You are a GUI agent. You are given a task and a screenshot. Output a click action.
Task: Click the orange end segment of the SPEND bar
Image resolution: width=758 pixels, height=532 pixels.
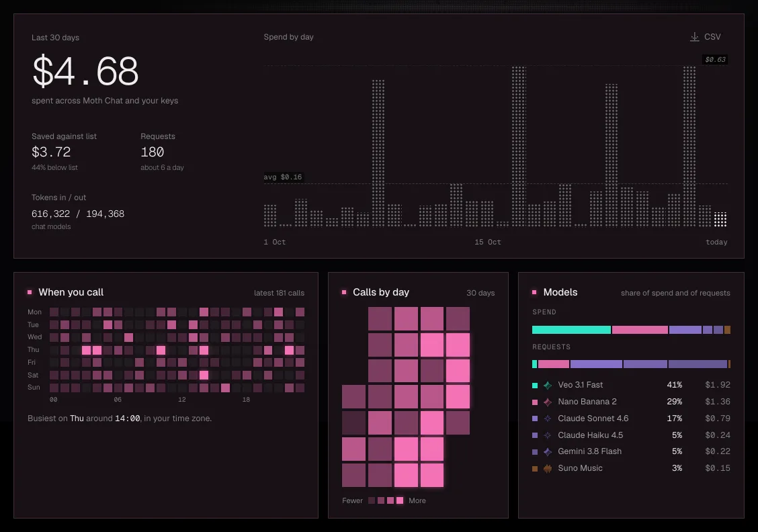click(727, 330)
